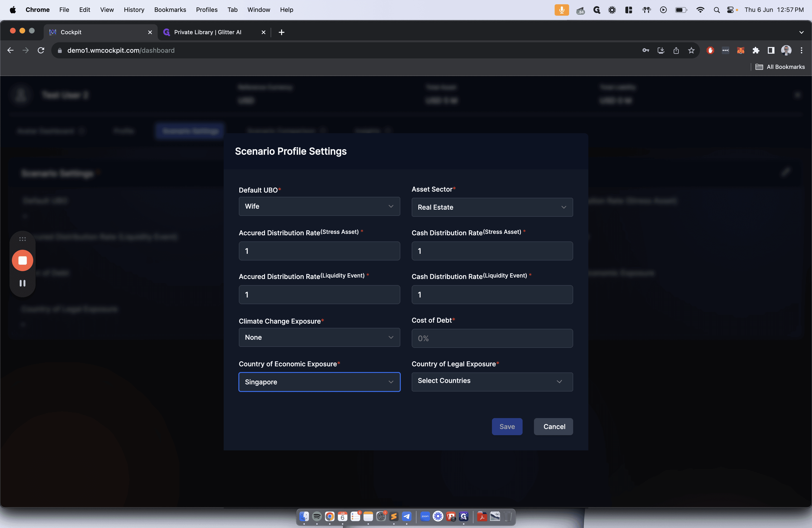The image size is (812, 528).
Task: Open the MetaMask fox extension
Action: click(x=740, y=51)
